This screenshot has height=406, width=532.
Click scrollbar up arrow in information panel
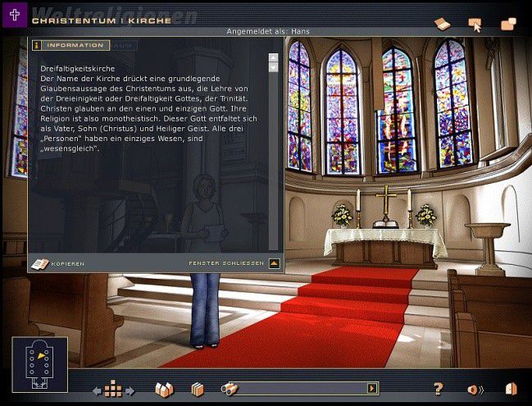pyautogui.click(x=273, y=57)
